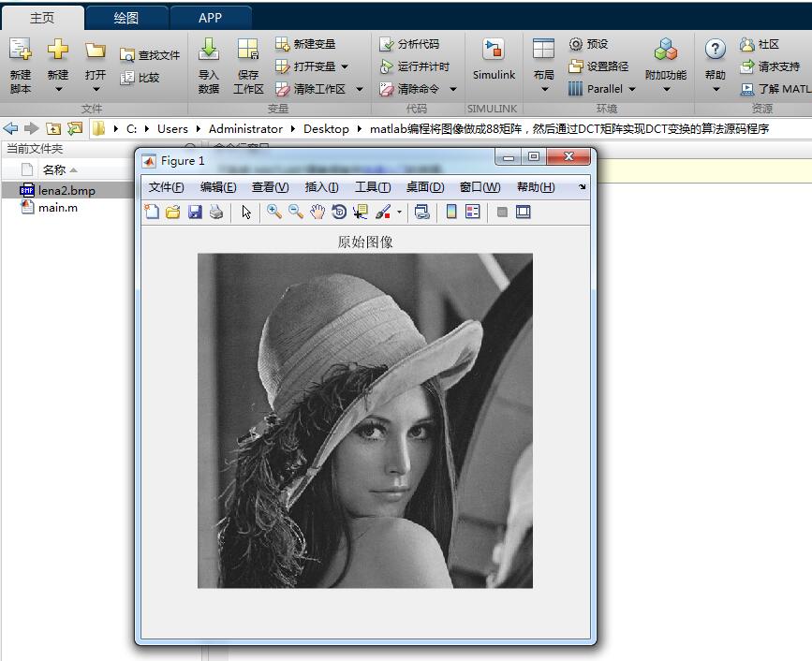This screenshot has height=661, width=812.
Task: Open Desktop (桌面) menu in Figure 1
Action: tap(425, 187)
